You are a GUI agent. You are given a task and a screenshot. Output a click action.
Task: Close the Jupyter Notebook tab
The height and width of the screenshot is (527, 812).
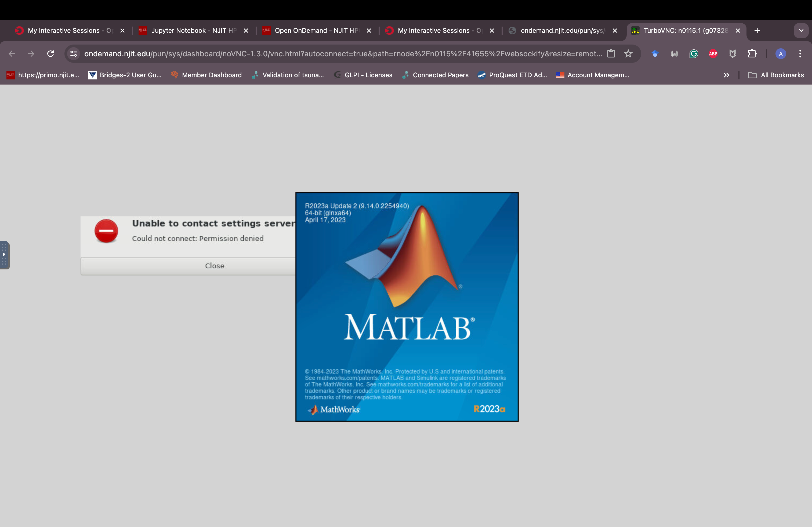[x=246, y=31]
